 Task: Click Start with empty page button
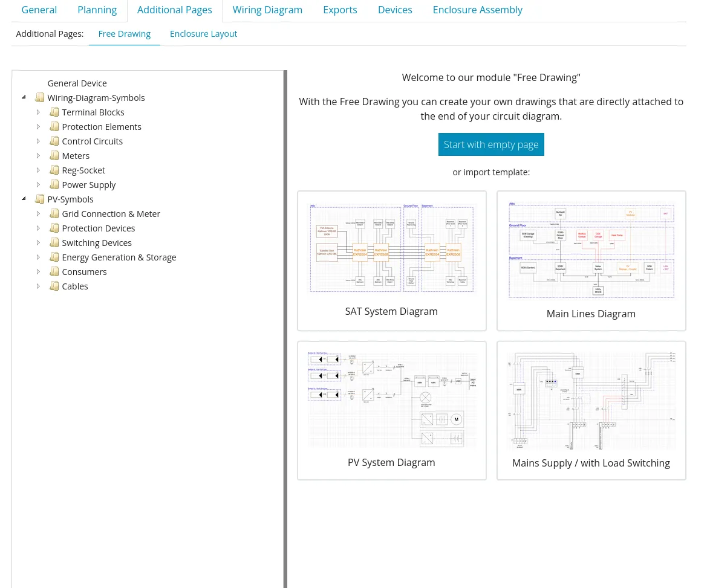click(x=491, y=144)
